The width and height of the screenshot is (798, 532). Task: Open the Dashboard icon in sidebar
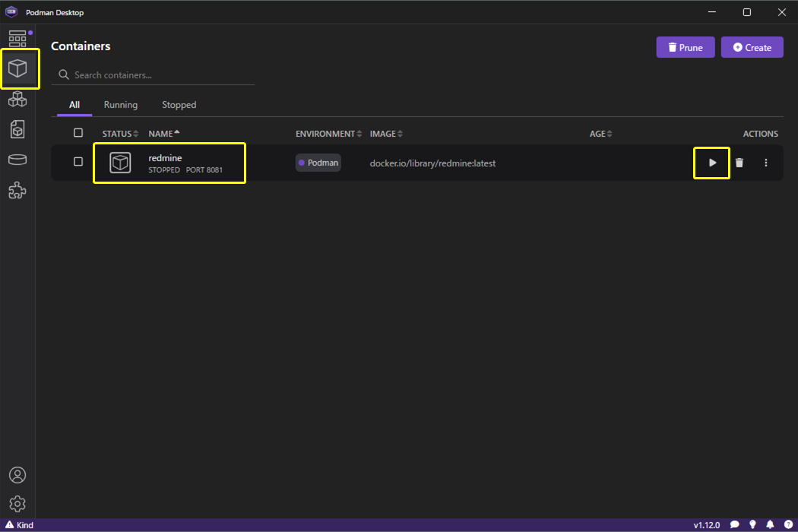[x=17, y=39]
